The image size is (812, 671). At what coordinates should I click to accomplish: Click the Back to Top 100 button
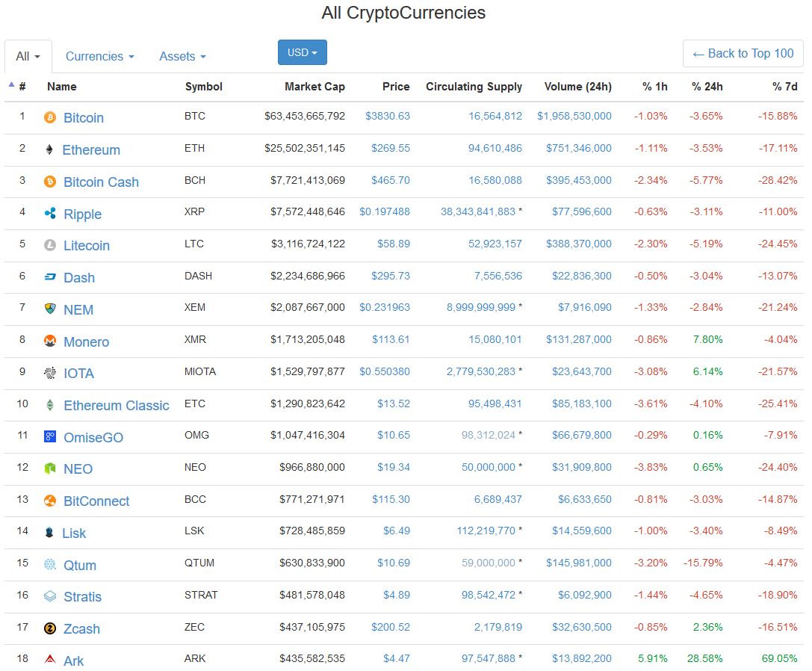click(x=743, y=53)
